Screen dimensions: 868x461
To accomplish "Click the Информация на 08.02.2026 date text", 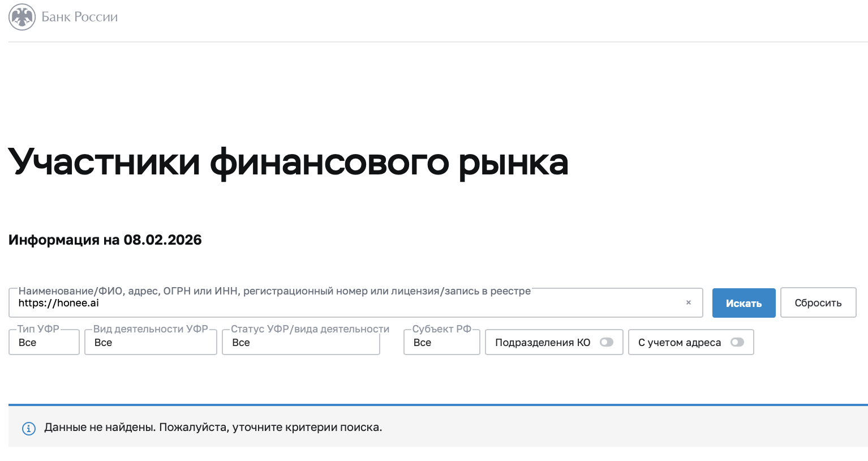I will 105,240.
